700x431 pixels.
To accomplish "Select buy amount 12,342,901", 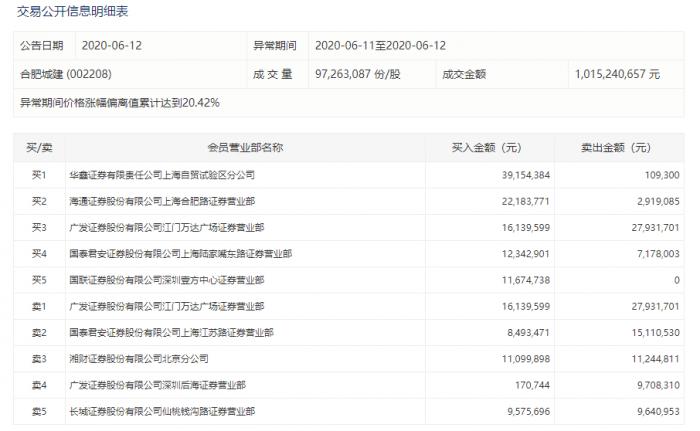I will point(525,254).
